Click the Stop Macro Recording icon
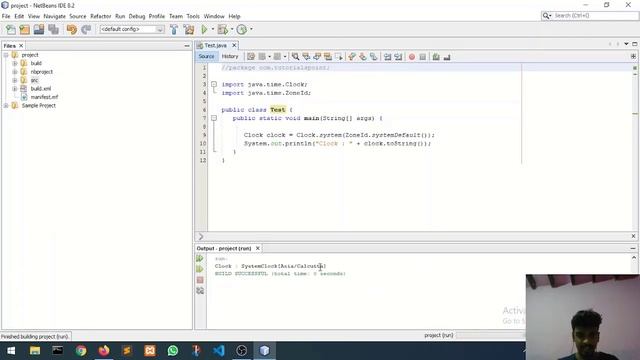640x360 pixels. pos(422,57)
